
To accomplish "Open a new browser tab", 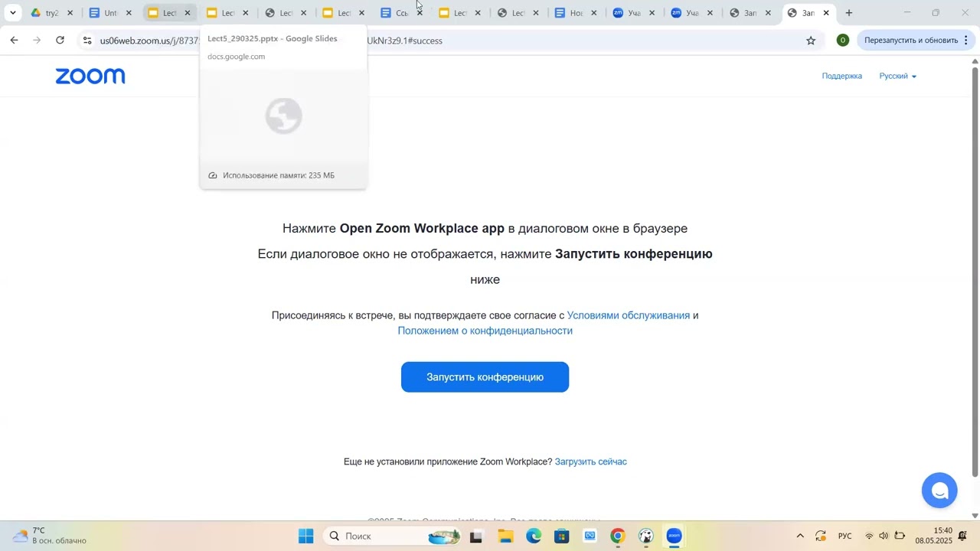I will 849,13.
